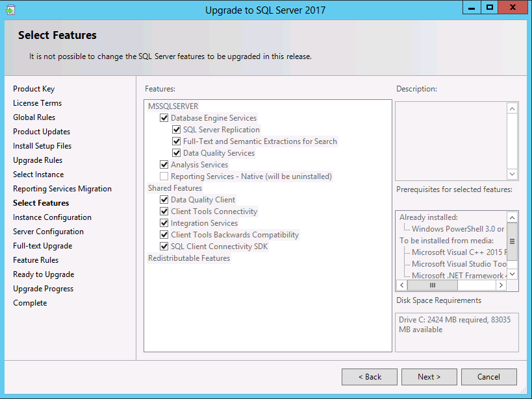This screenshot has height=399, width=532.
Task: Toggle the Database Engine Services checkbox
Action: [164, 118]
